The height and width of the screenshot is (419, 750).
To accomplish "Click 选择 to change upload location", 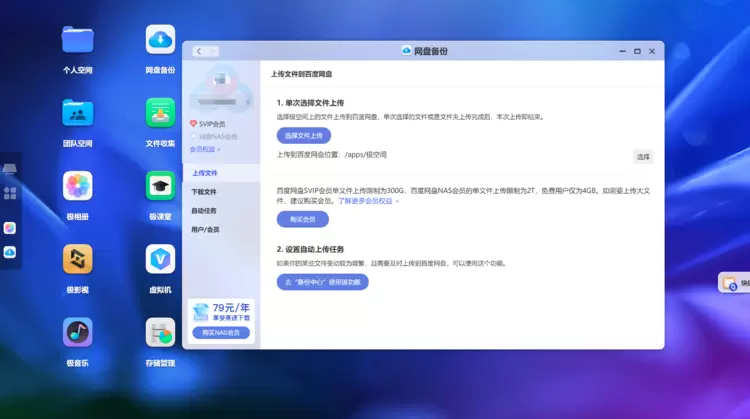I will (643, 156).
